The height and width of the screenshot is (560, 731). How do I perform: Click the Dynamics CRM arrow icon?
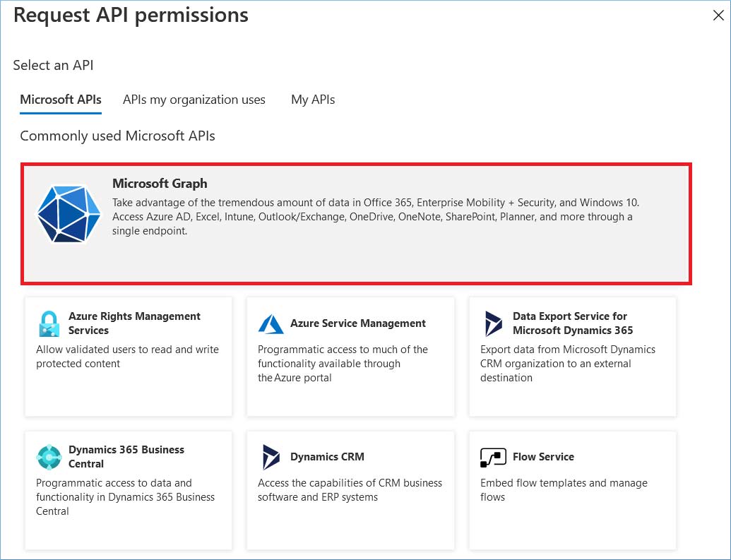271,457
